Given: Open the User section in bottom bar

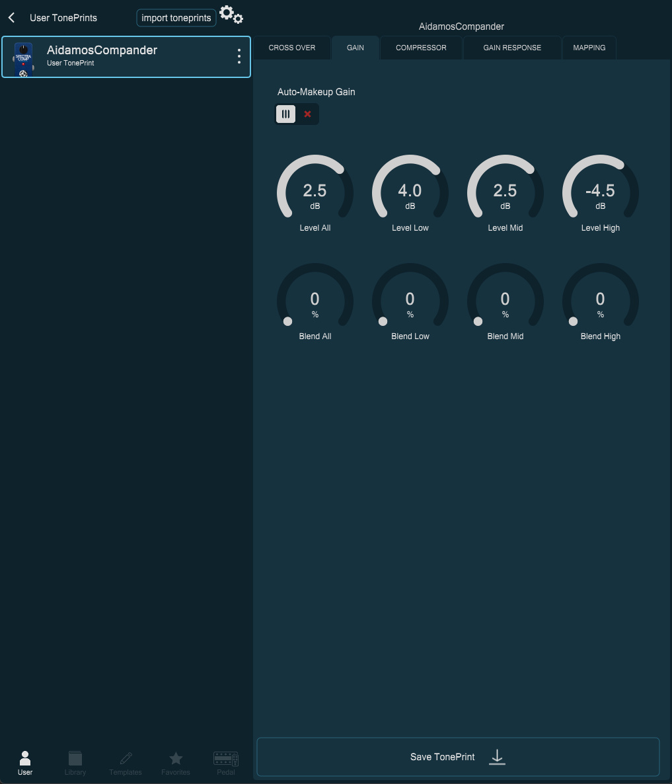Looking at the screenshot, I should [x=25, y=763].
